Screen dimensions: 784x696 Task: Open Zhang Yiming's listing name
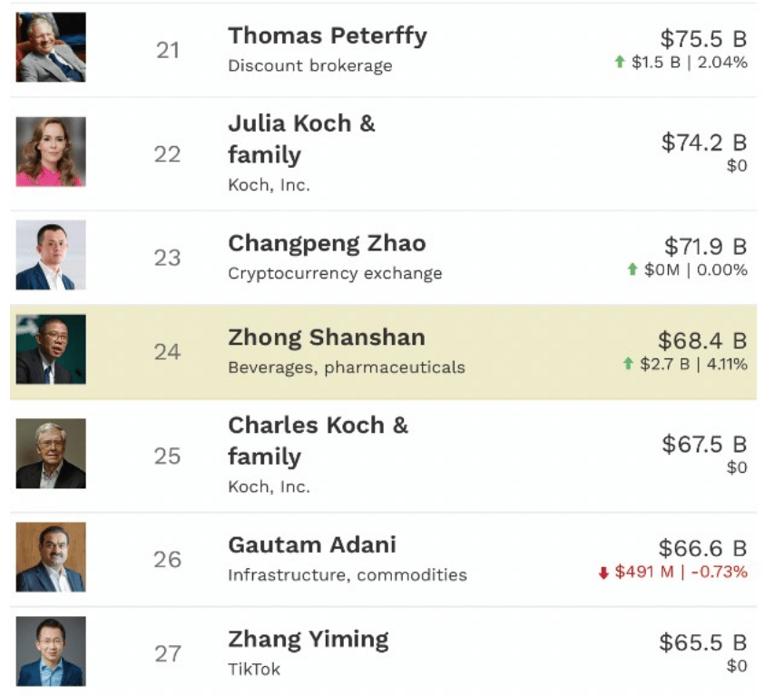pos(309,640)
